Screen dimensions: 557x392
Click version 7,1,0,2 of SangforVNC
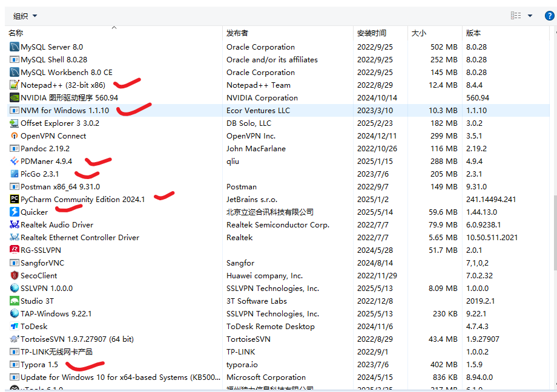pyautogui.click(x=477, y=263)
